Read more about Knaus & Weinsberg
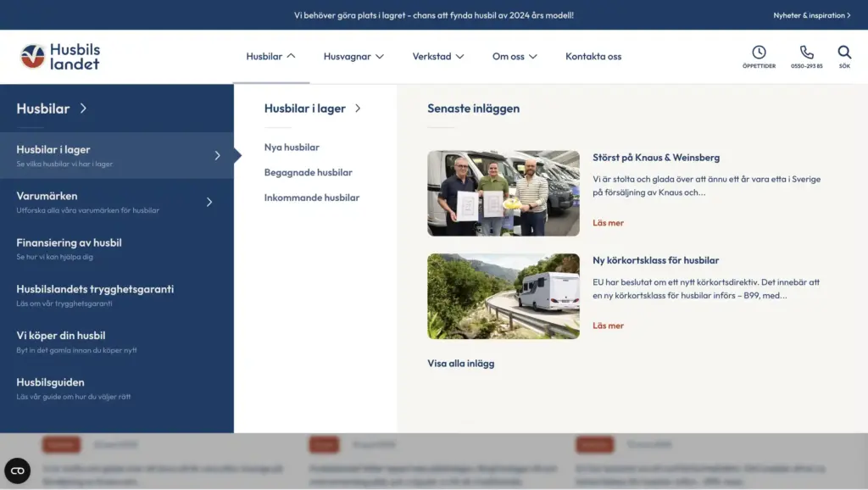Image resolution: width=868 pixels, height=490 pixels. [608, 223]
